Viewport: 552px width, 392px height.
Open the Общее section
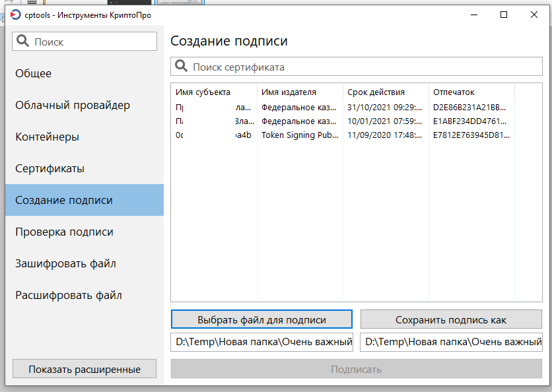[34, 74]
